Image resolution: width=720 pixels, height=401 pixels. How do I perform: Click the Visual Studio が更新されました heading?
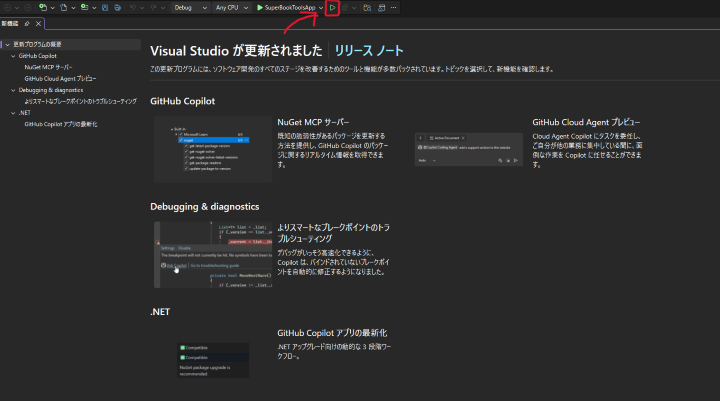[x=236, y=51]
